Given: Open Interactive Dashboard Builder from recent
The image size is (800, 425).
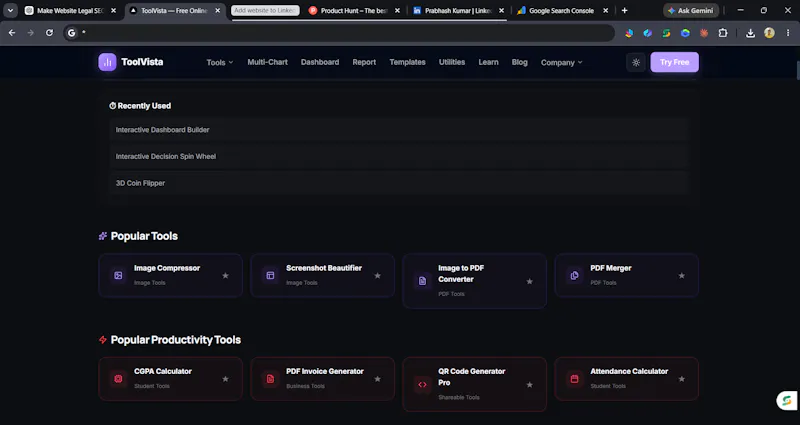Looking at the screenshot, I should click(399, 130).
